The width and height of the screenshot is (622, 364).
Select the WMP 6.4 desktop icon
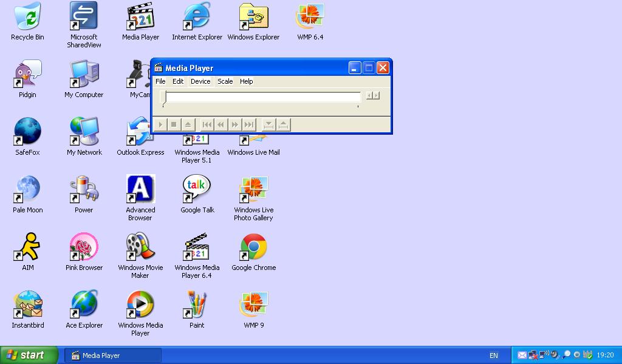point(310,21)
